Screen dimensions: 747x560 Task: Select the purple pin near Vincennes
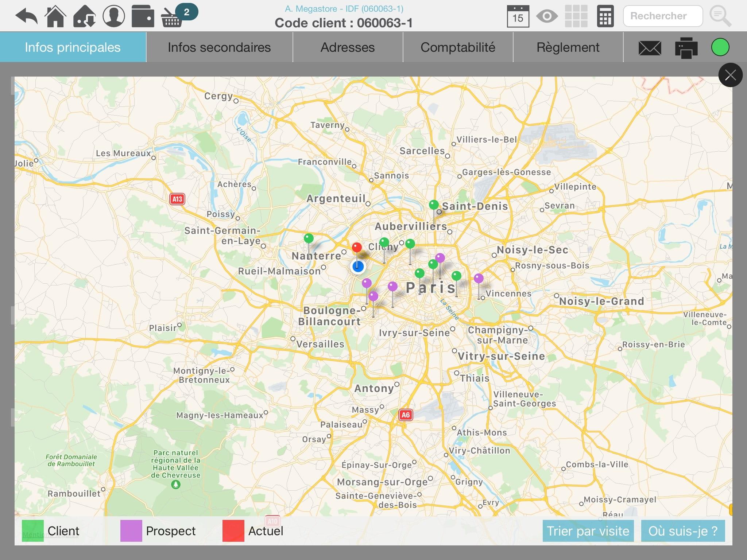click(479, 279)
